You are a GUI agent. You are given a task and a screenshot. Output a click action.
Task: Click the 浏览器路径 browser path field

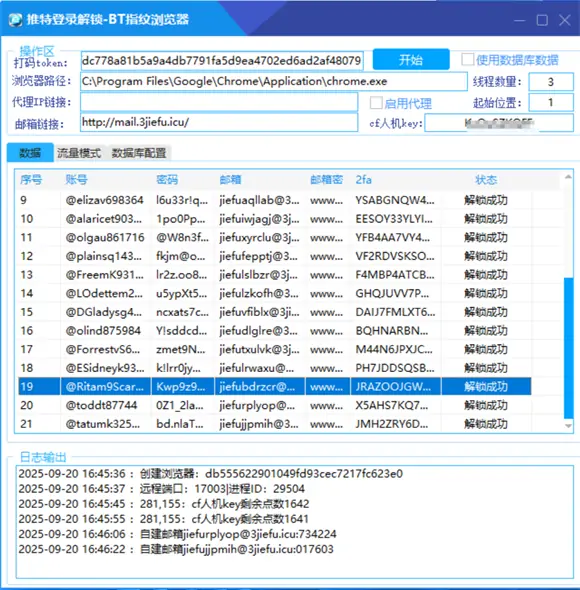pyautogui.click(x=274, y=81)
